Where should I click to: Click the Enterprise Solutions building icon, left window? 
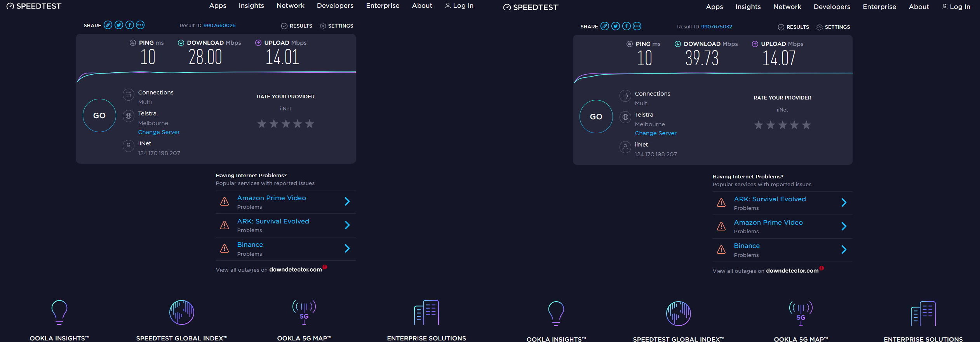426,312
